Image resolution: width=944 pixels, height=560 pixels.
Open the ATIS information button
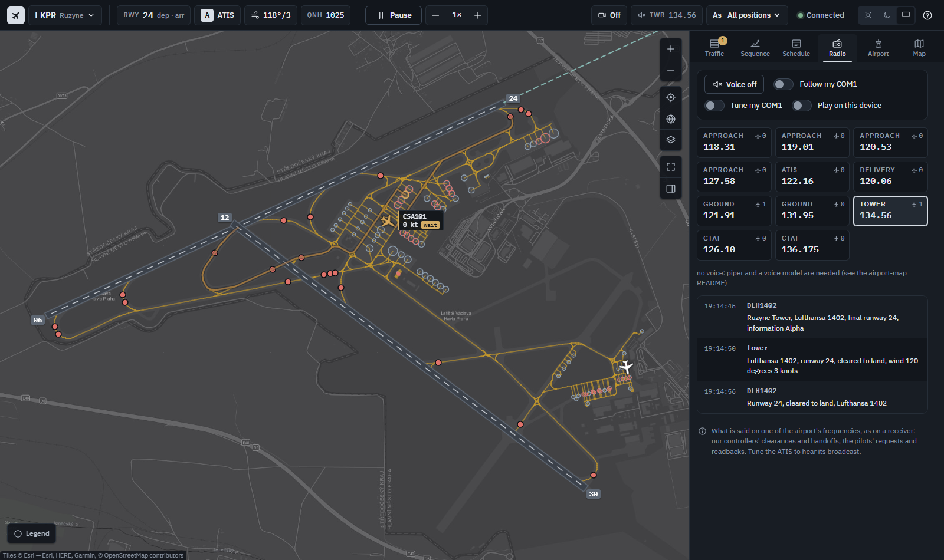tap(218, 15)
